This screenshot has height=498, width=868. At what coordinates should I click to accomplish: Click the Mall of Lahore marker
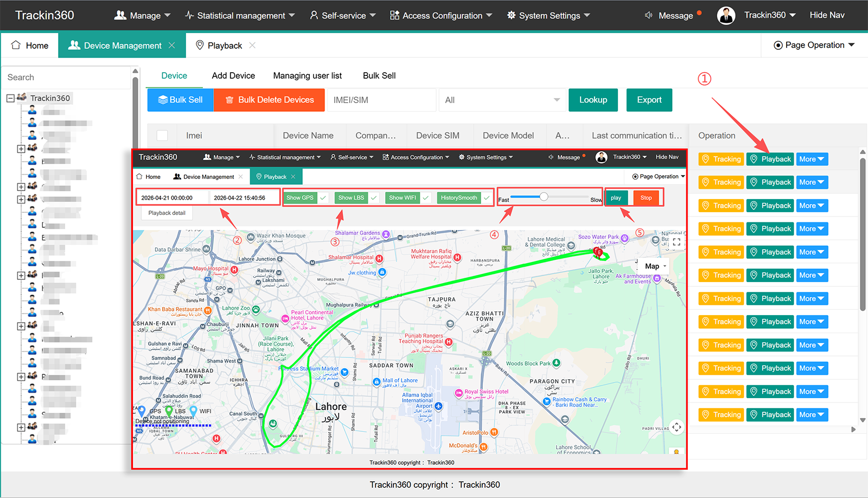pos(376,382)
